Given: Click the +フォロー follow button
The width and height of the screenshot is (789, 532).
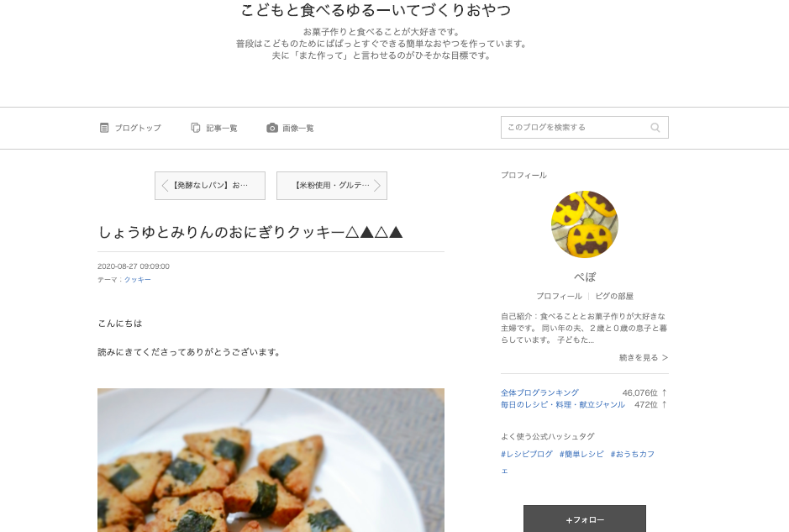Looking at the screenshot, I should (585, 519).
